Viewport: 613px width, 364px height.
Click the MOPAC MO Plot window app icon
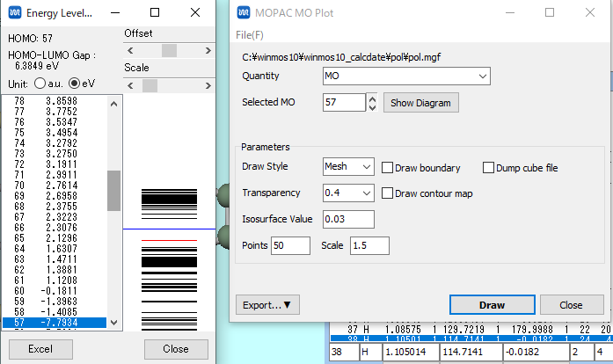244,12
